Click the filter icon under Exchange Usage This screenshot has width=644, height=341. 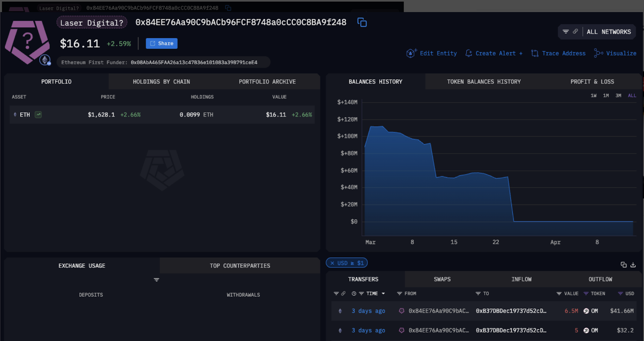pyautogui.click(x=157, y=280)
